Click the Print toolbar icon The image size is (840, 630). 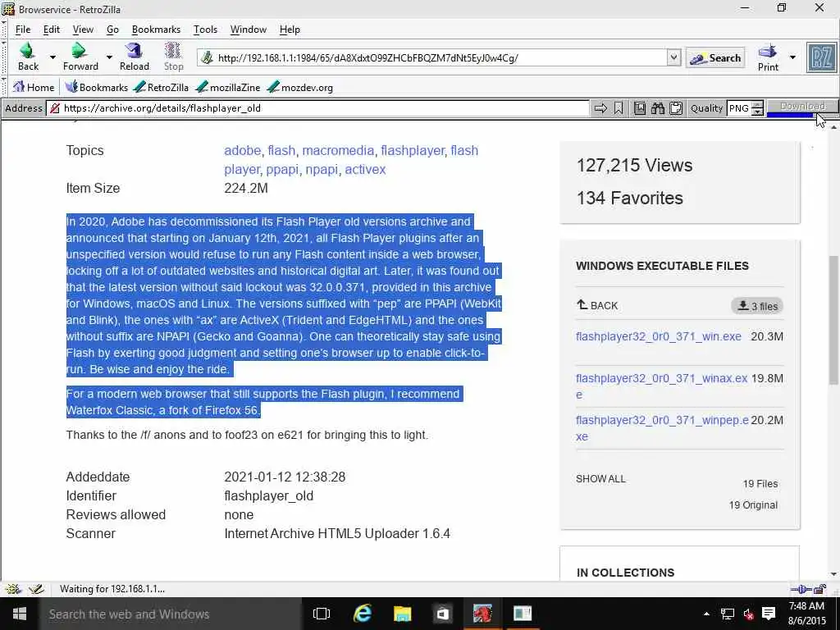[768, 57]
